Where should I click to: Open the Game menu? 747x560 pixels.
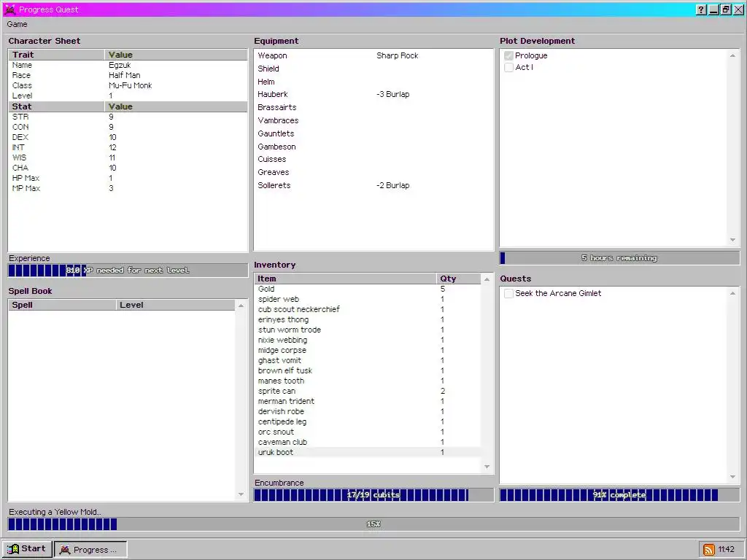[x=18, y=24]
